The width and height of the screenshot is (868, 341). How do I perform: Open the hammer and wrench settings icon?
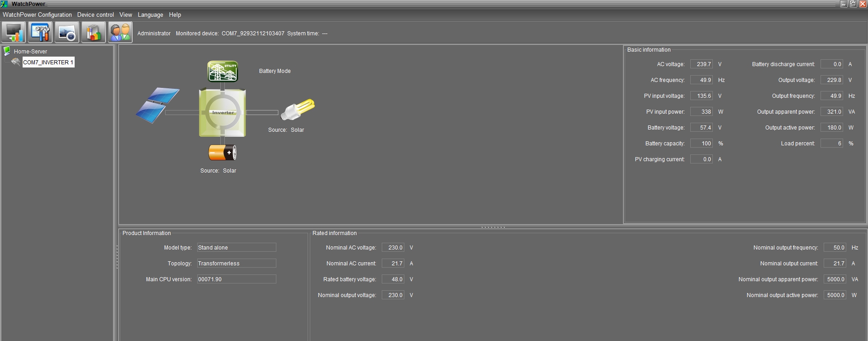tap(40, 33)
